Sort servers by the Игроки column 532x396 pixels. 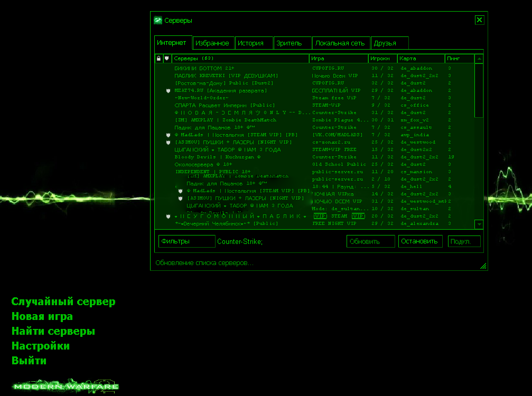pos(382,59)
